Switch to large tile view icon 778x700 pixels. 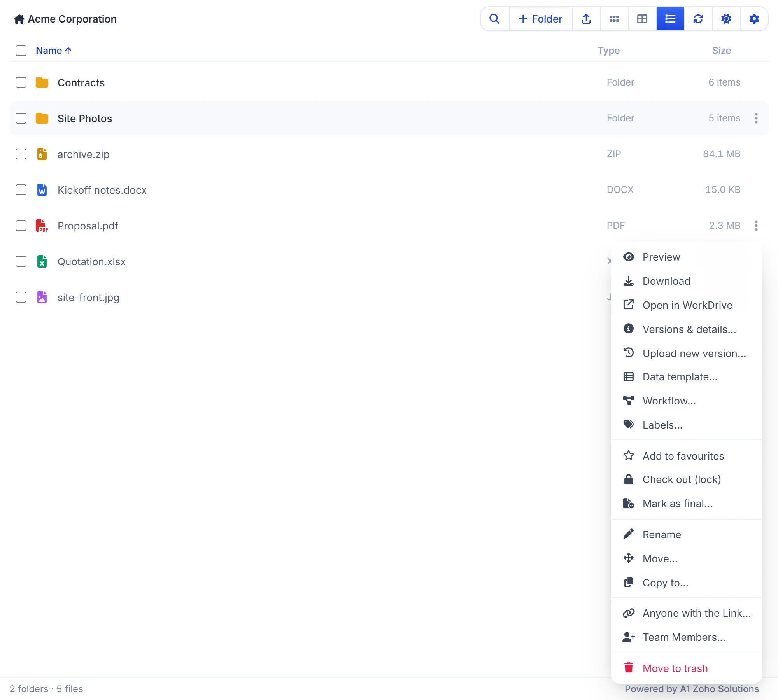click(x=642, y=19)
